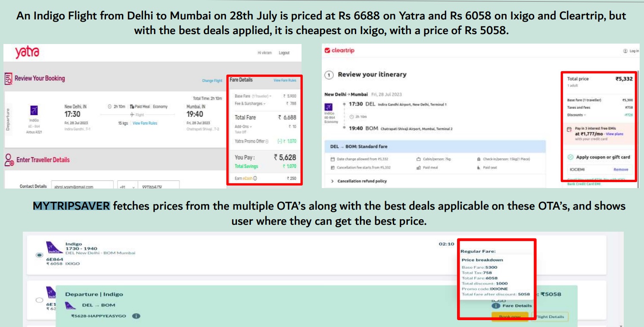Remove the ICICIEMI coupon
The width and height of the screenshot is (644, 327).
[x=621, y=170]
